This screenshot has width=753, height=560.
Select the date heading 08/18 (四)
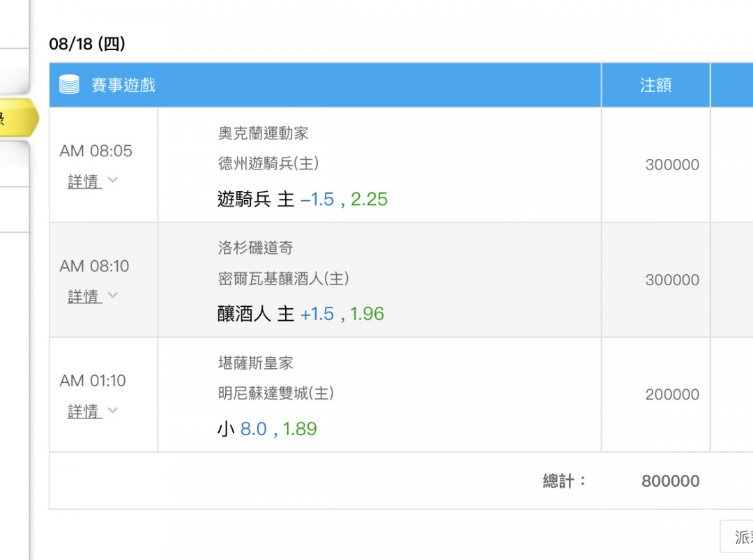point(87,44)
